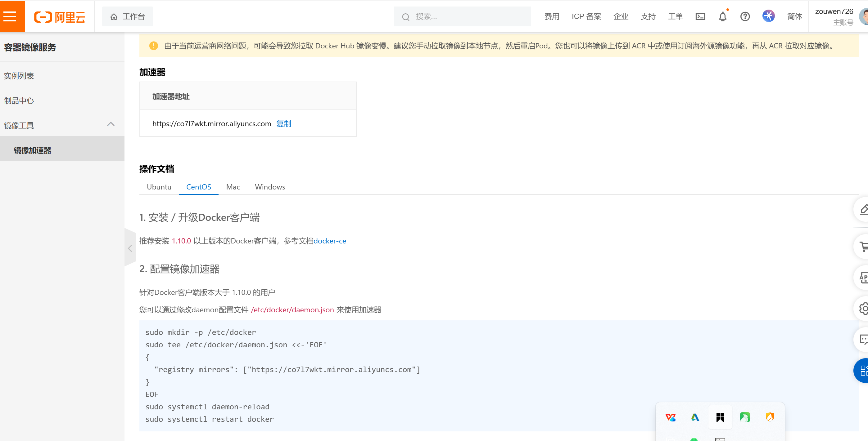This screenshot has height=441, width=868.
Task: Click the floating chat feedback icon
Action: point(863,339)
